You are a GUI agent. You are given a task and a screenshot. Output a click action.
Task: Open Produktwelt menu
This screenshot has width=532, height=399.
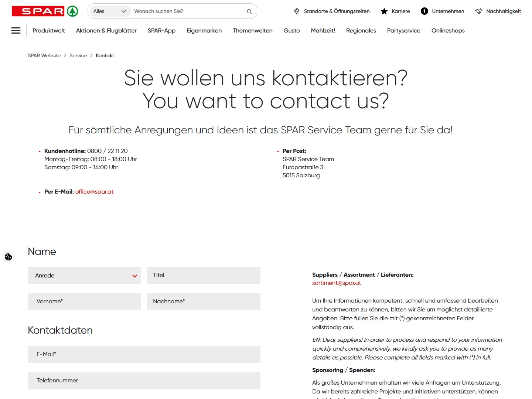(49, 31)
